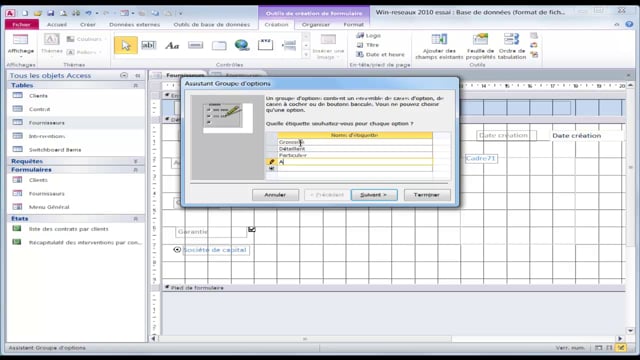Pick the text box (ab|) control
This screenshot has width=640, height=360.
coord(149,45)
